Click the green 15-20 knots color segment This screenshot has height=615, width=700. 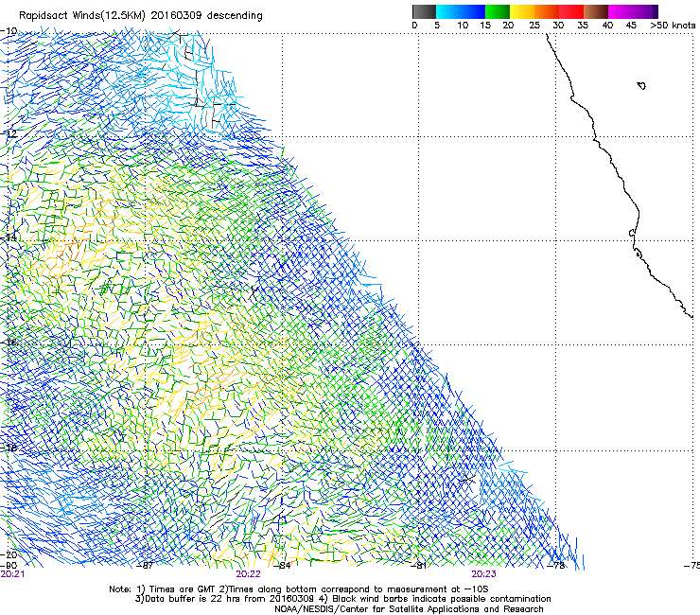pyautogui.click(x=498, y=11)
